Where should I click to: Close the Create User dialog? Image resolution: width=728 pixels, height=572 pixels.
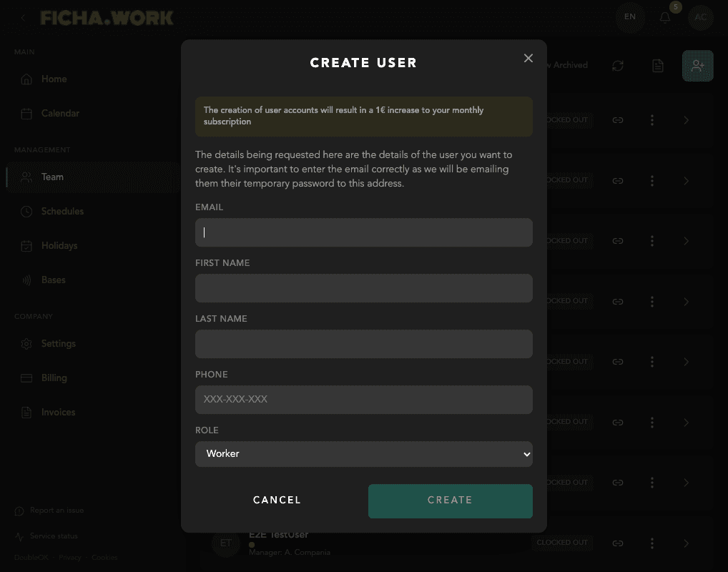[528, 58]
